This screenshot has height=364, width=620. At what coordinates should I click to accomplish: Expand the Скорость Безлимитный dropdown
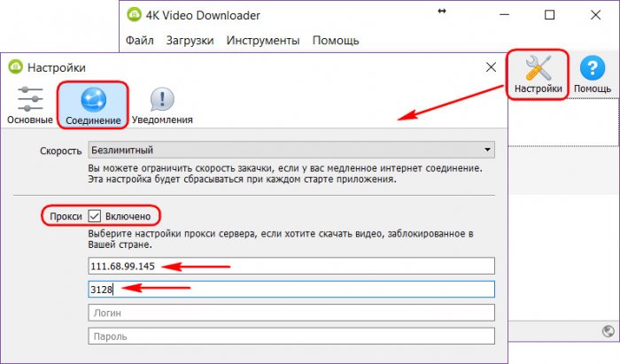pos(291,150)
